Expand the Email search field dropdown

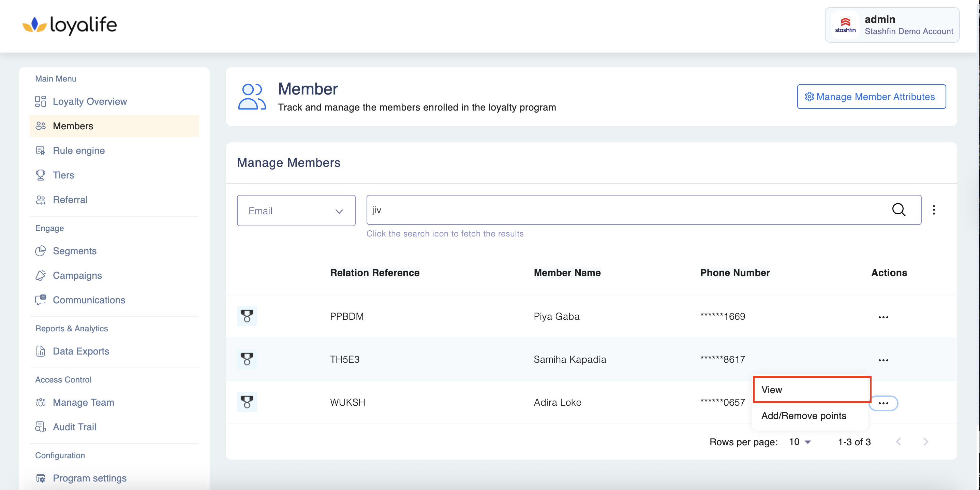[296, 211]
